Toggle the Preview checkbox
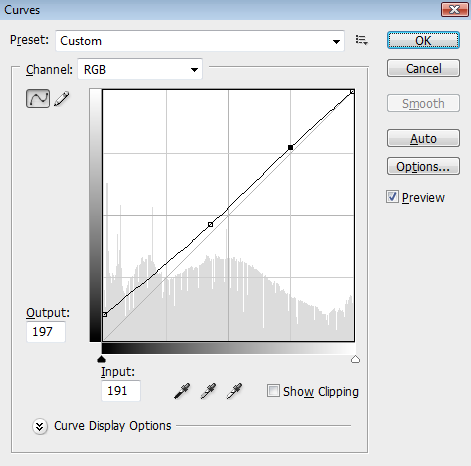Viewport: 471px width, 466px height. (x=392, y=197)
